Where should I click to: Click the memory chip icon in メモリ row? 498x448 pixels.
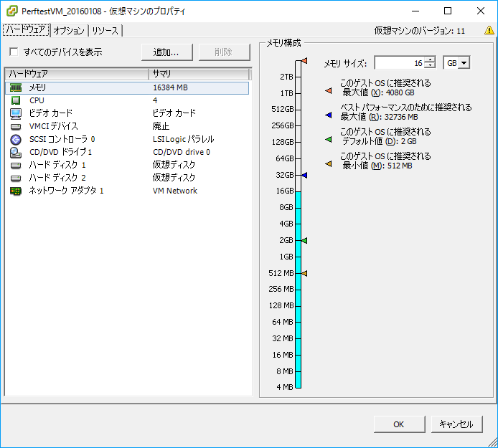(x=16, y=87)
